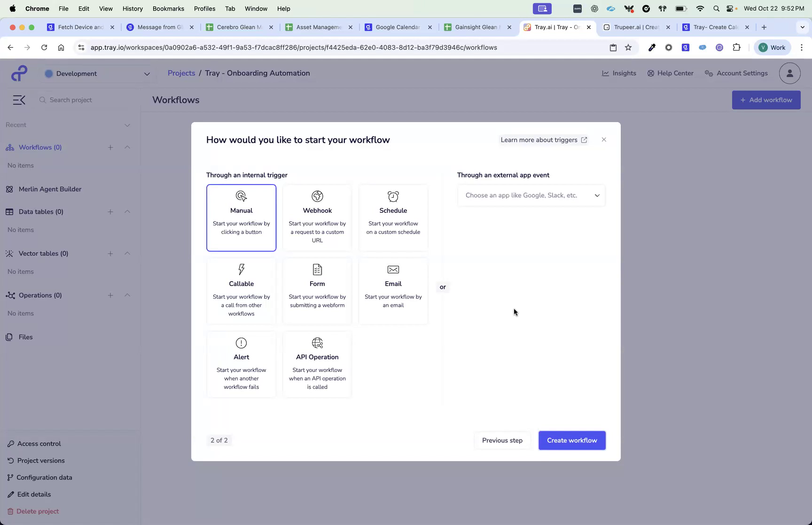Open the Choose an app dropdown
812x525 pixels.
point(531,195)
